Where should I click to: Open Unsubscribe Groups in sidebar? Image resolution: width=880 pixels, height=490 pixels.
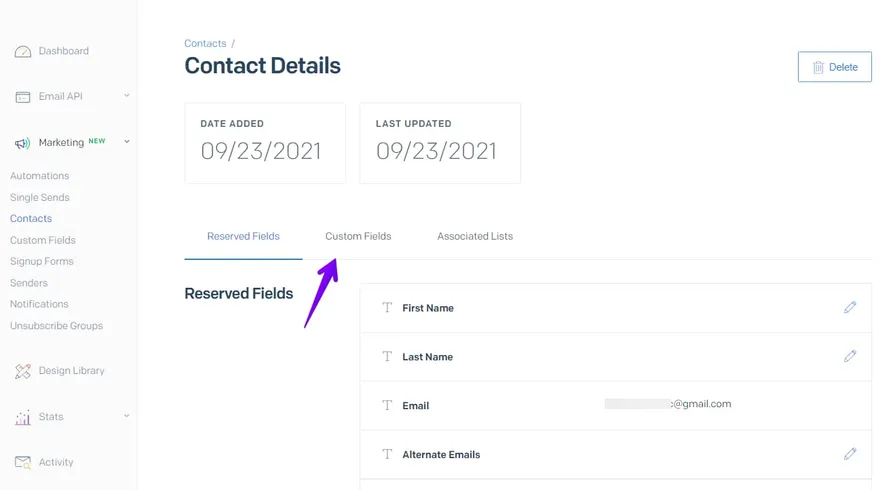[x=56, y=326]
